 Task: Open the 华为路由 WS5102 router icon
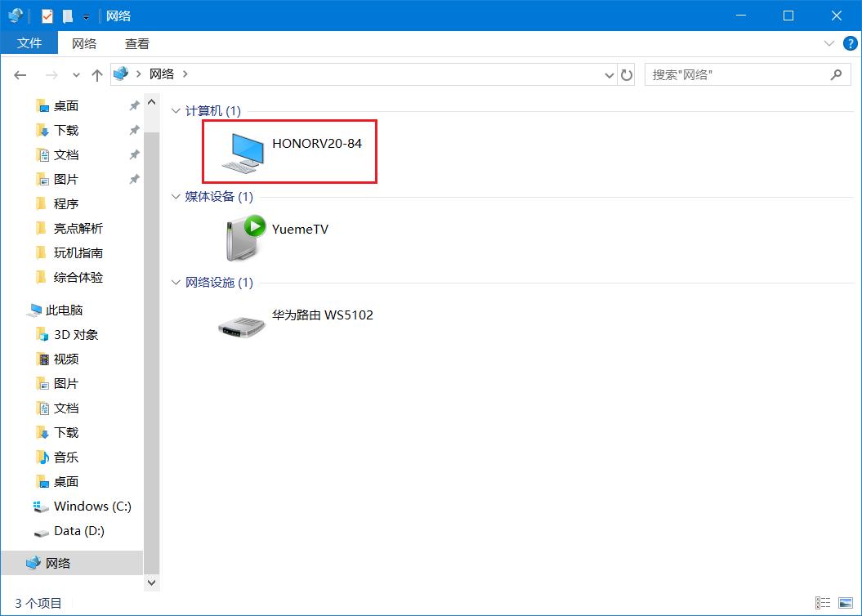click(241, 327)
